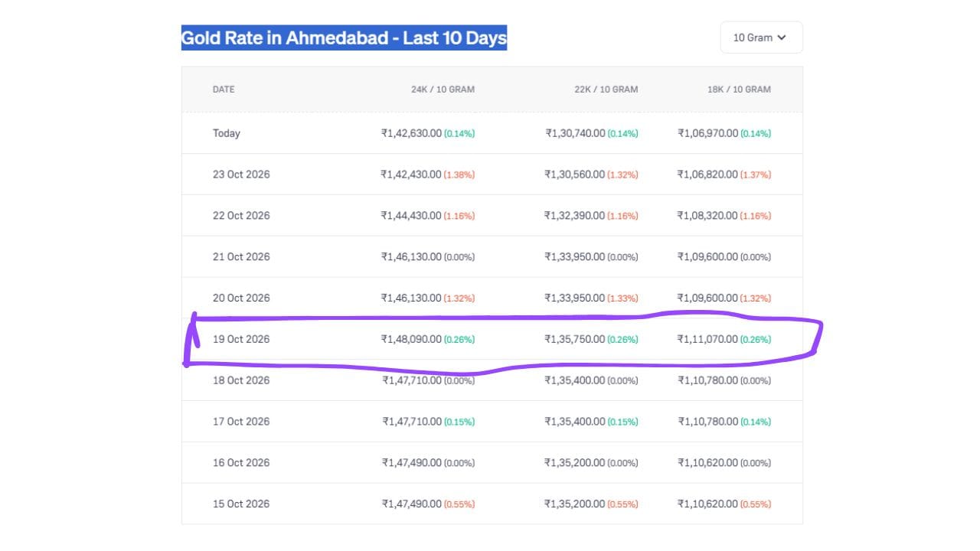Screen dimensions: 980x551
Task: Click the 18K price ₹1,11,070.00
Action: [707, 339]
